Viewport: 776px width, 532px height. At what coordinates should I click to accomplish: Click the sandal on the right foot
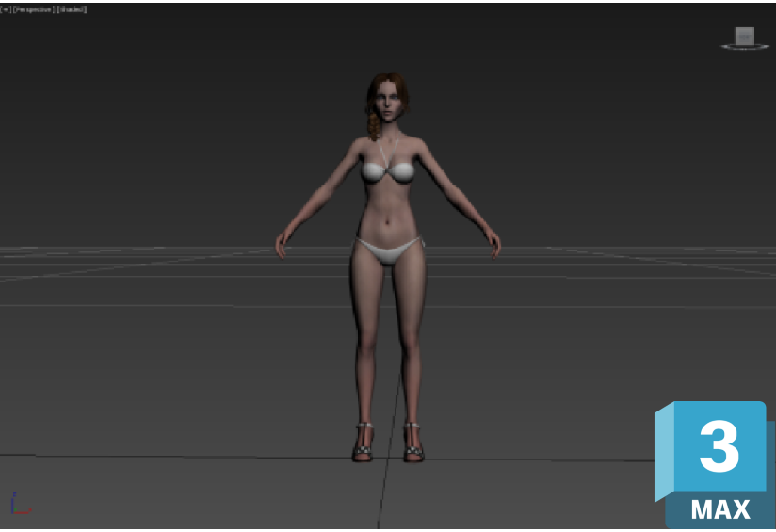pyautogui.click(x=412, y=443)
